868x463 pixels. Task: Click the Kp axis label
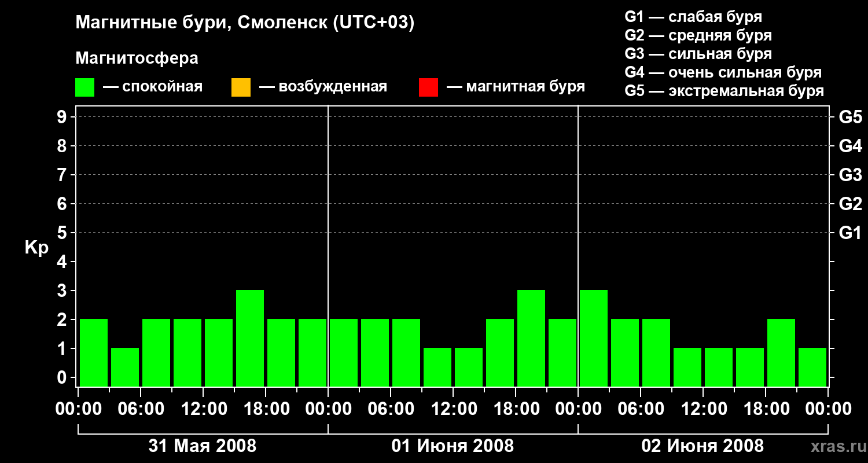37,248
